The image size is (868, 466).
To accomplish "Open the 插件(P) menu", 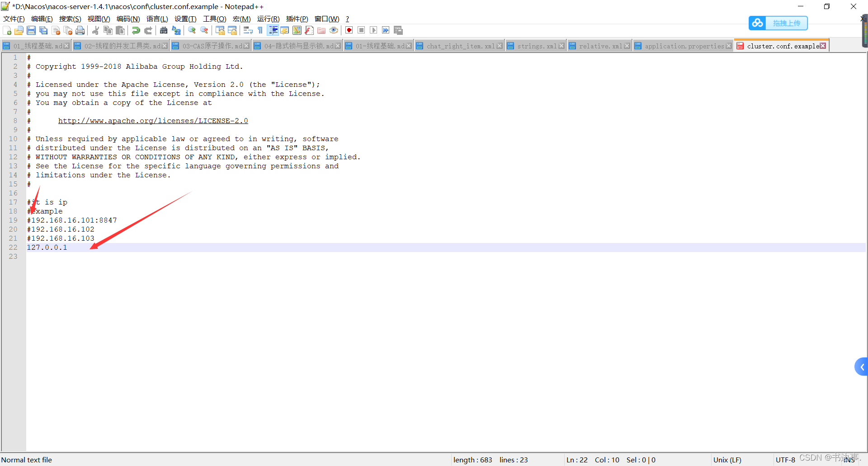I will coord(297,19).
